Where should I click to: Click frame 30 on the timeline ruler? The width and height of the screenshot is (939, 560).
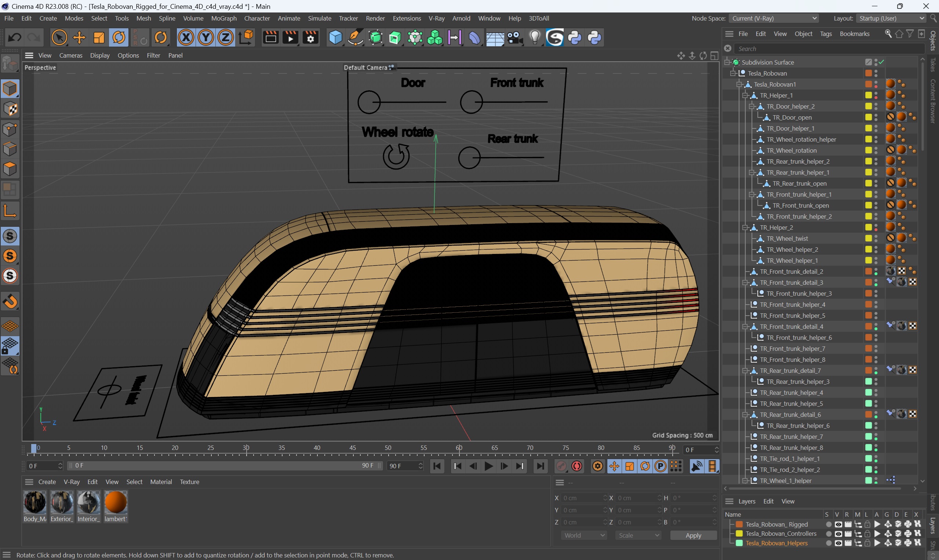click(246, 448)
